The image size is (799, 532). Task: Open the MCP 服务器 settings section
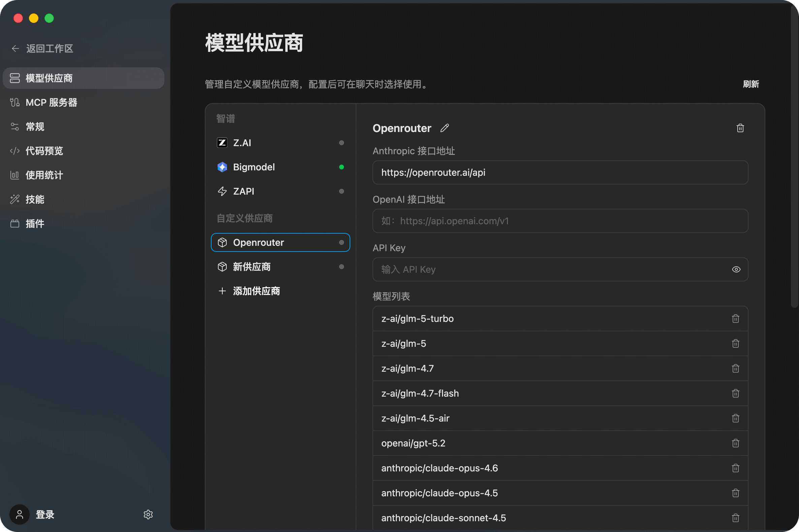coord(51,102)
